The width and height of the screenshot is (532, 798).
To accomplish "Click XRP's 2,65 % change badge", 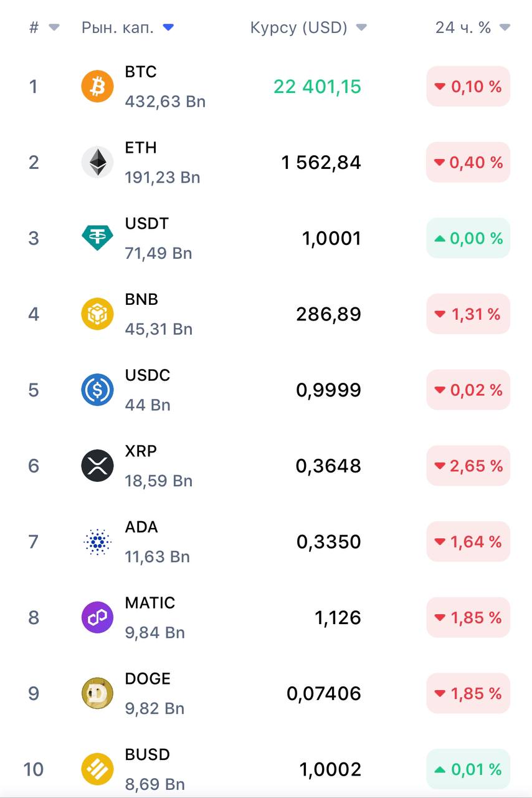I will pos(468,466).
